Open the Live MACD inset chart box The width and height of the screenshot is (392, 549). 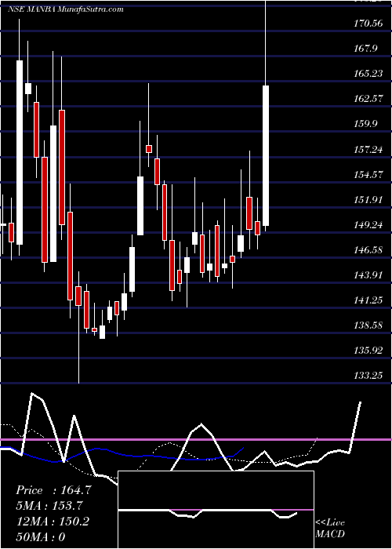[216, 510]
